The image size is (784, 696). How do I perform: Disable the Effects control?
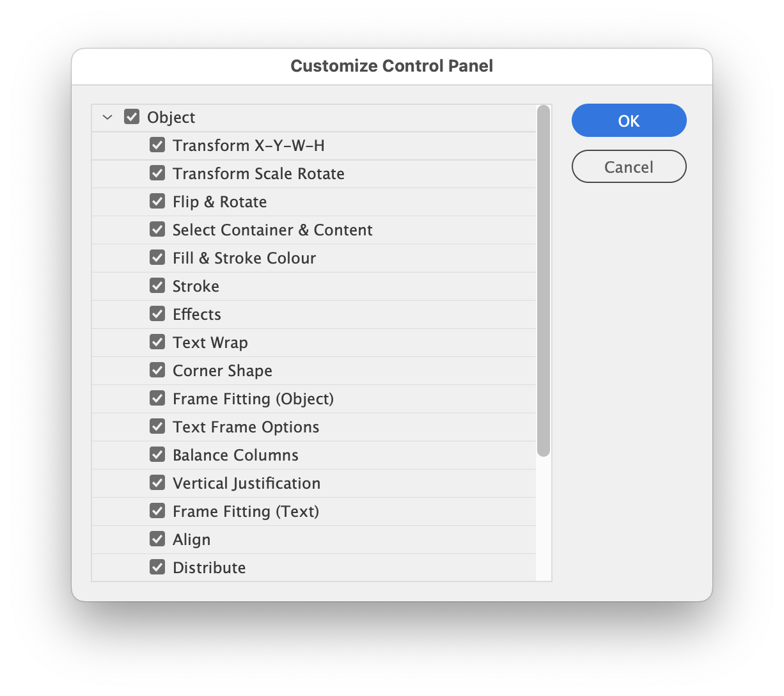[x=157, y=313]
